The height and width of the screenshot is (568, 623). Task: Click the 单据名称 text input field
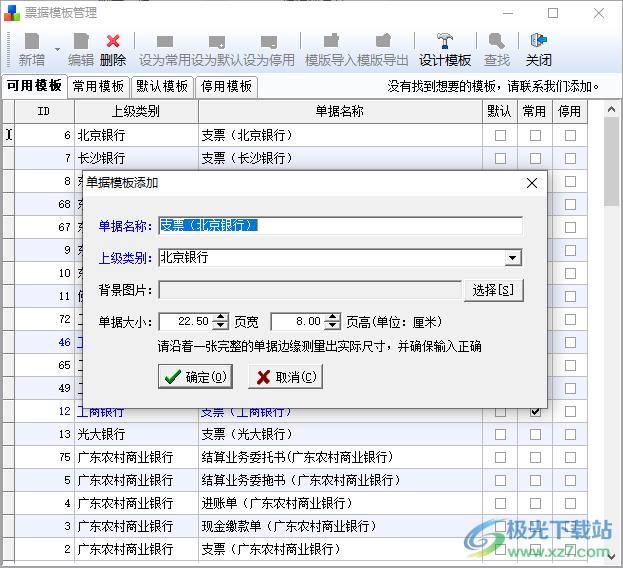pos(340,225)
